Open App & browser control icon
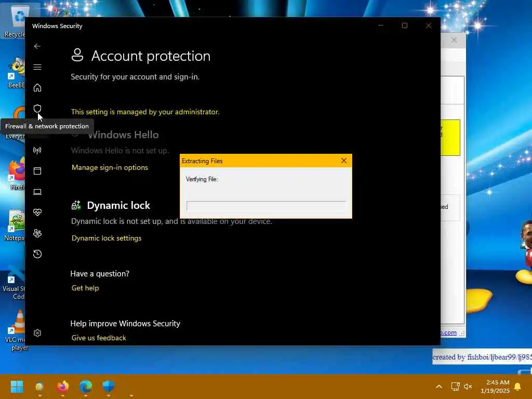This screenshot has height=399, width=532. (37, 170)
